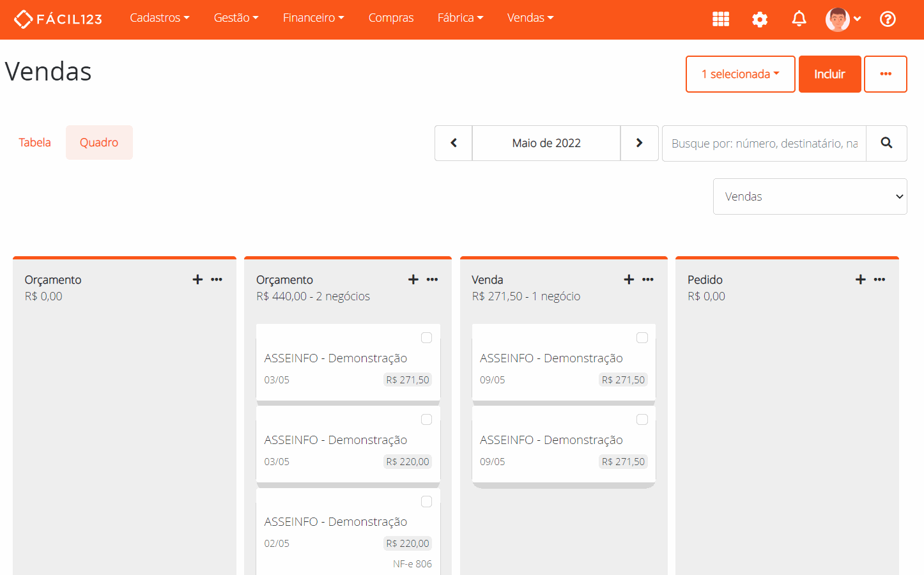
Task: Go to previous month arrow
Action: click(454, 143)
